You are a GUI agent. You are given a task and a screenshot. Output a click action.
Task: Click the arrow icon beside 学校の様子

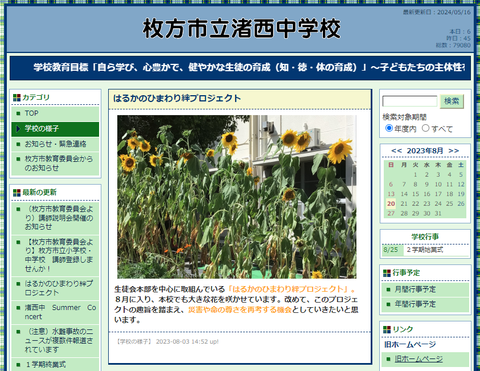tap(18, 129)
